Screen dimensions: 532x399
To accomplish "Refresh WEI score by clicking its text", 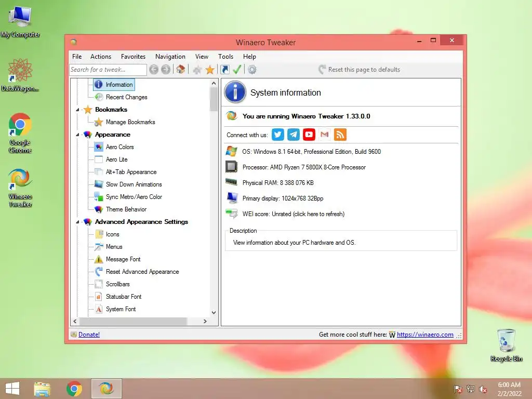I will 293,214.
